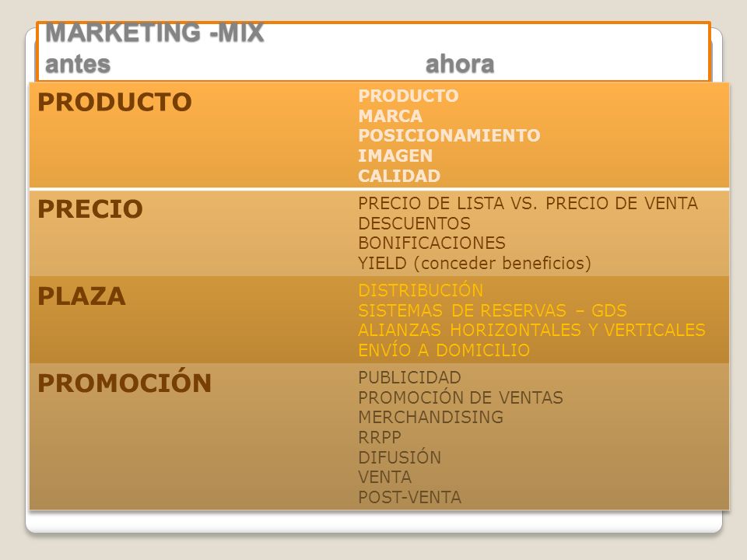Click ENVÍO A DOMICILIO text

coord(444,349)
